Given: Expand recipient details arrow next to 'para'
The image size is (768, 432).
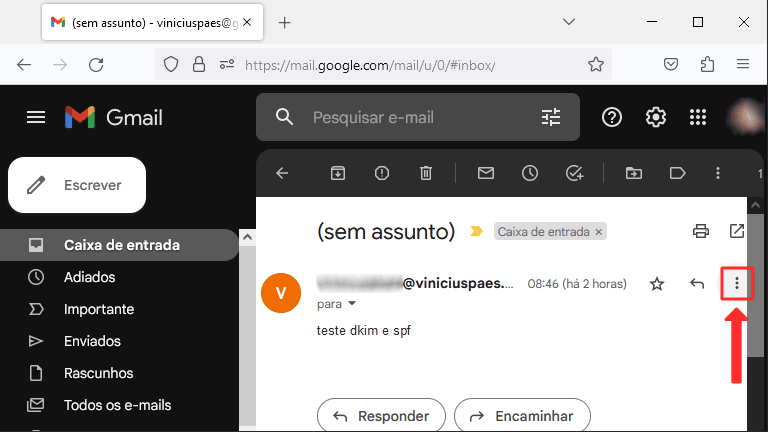Looking at the screenshot, I should coord(352,303).
